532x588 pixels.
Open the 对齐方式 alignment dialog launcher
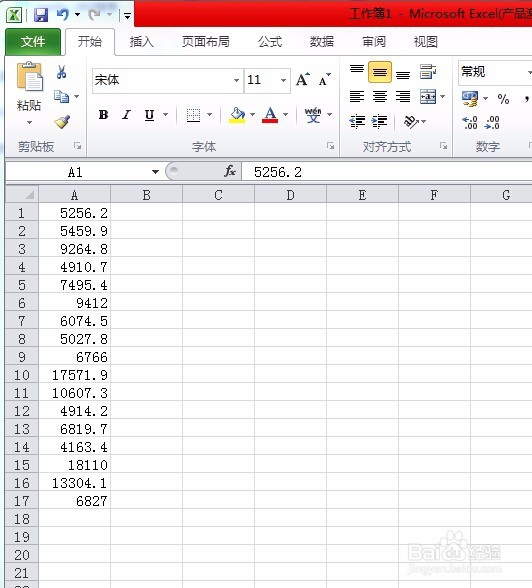[x=444, y=146]
